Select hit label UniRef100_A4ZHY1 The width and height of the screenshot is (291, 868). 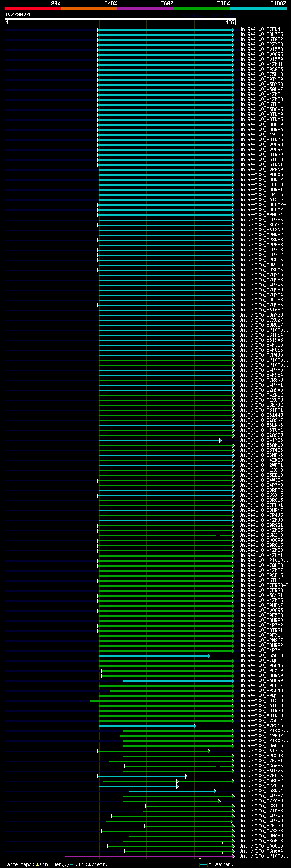[x=261, y=555]
